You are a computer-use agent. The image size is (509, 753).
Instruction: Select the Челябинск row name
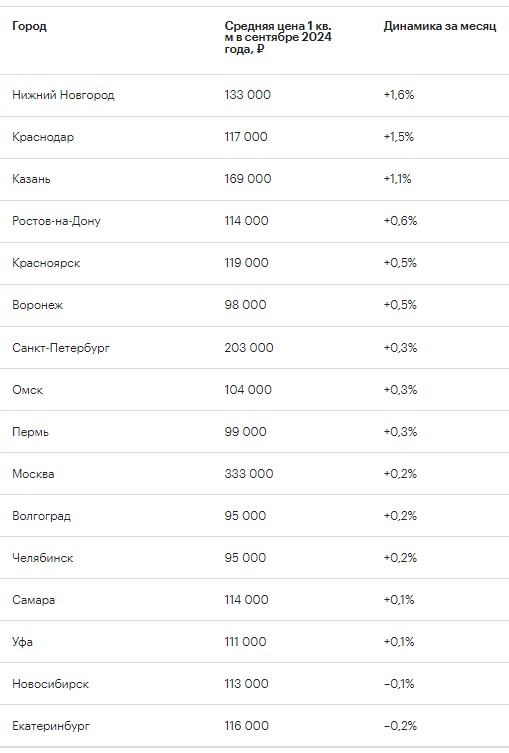pos(43,558)
